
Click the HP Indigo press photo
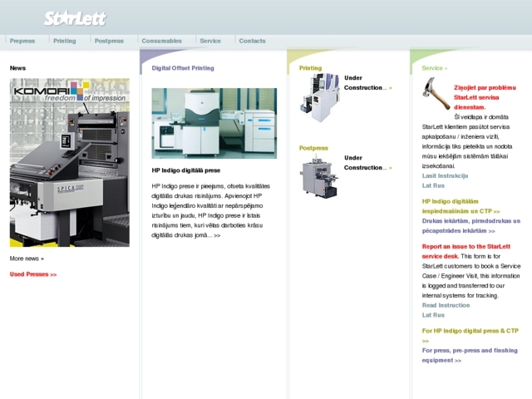(214, 123)
